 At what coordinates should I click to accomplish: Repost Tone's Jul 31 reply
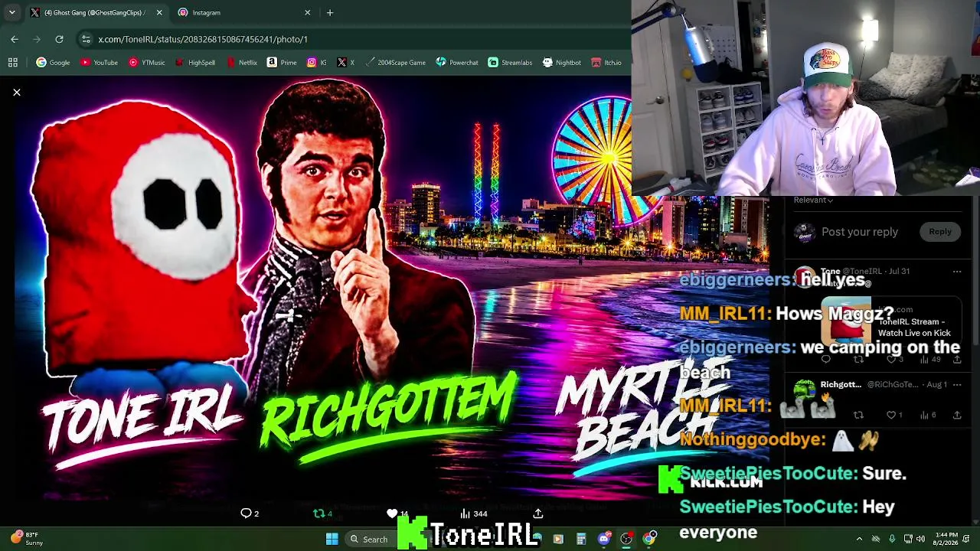pos(858,359)
